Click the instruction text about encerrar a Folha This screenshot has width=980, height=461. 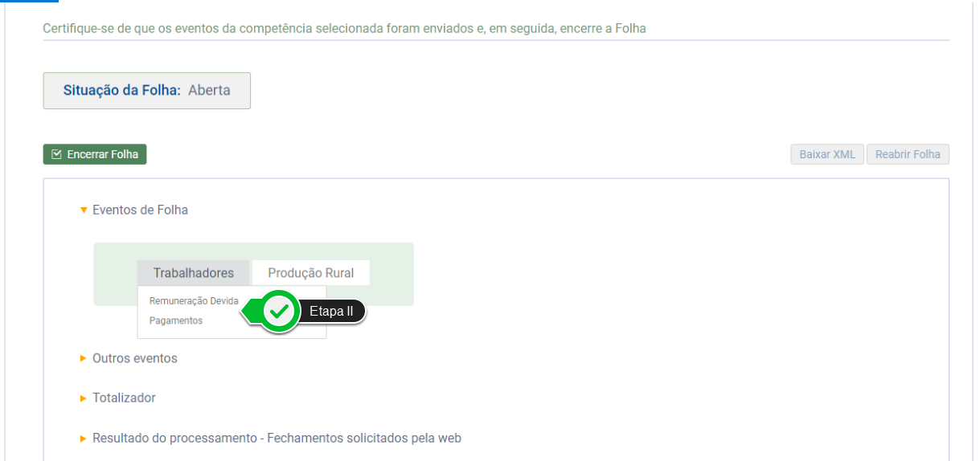(x=344, y=29)
